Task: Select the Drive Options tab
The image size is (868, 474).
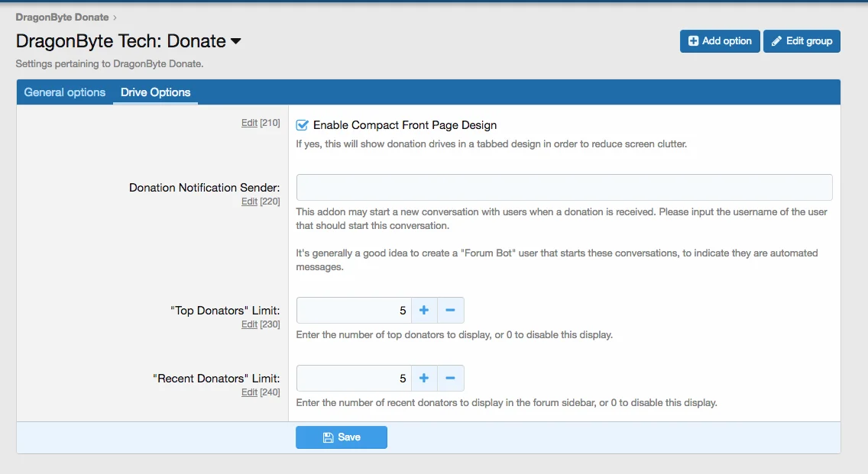Action: point(155,92)
